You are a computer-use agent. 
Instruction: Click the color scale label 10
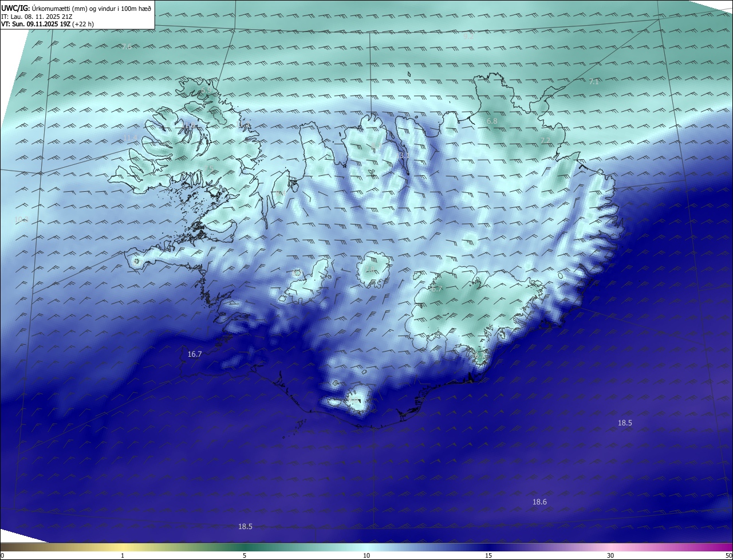pos(366,556)
